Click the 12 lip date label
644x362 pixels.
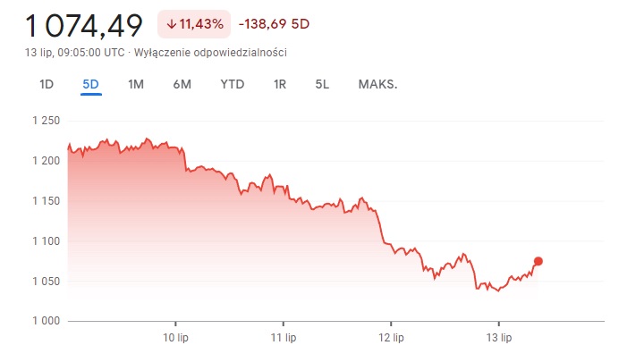pos(391,338)
